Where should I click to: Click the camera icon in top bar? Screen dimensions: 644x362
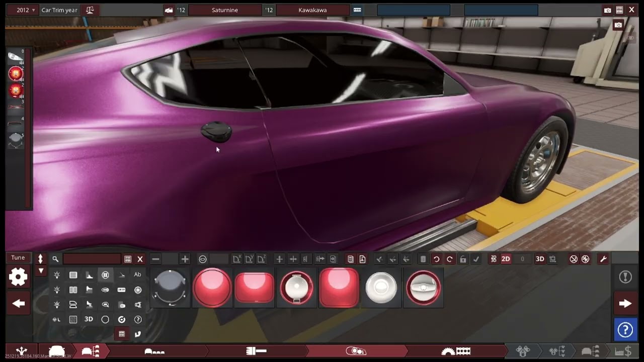pos(607,10)
